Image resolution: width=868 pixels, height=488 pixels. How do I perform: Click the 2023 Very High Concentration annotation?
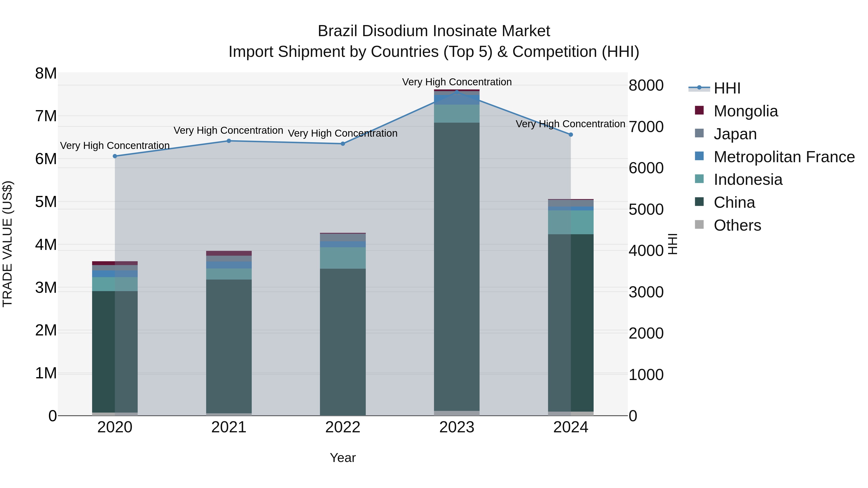pyautogui.click(x=457, y=82)
